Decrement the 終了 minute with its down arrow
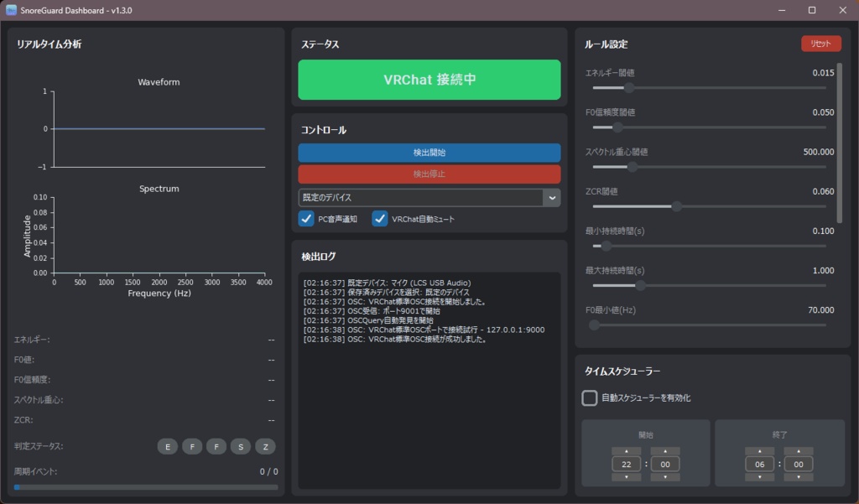 pos(799,476)
